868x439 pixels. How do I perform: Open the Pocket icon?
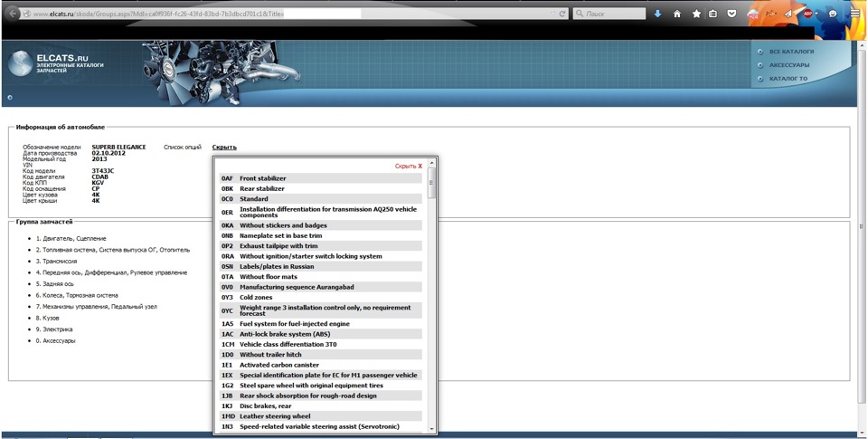[x=731, y=14]
